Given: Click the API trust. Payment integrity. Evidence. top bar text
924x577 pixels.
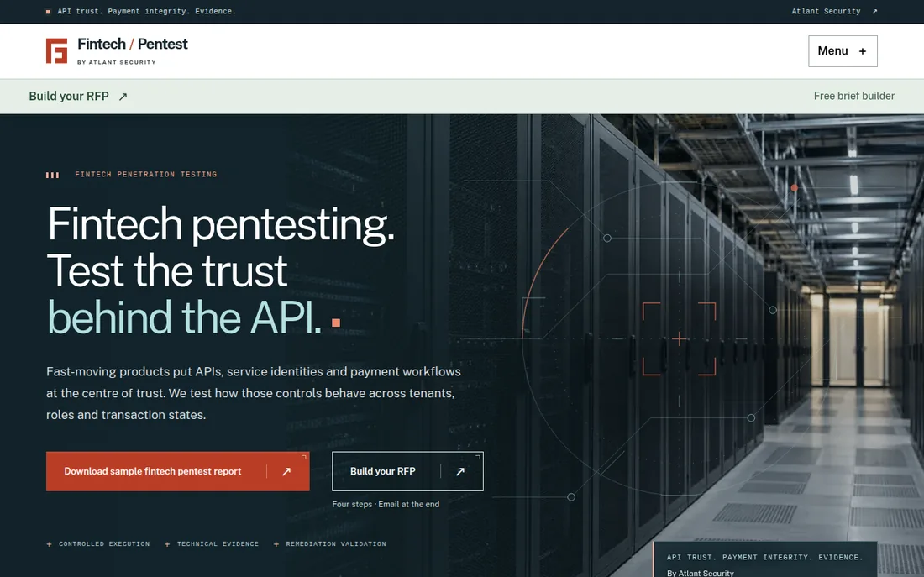Looking at the screenshot, I should pyautogui.click(x=146, y=11).
